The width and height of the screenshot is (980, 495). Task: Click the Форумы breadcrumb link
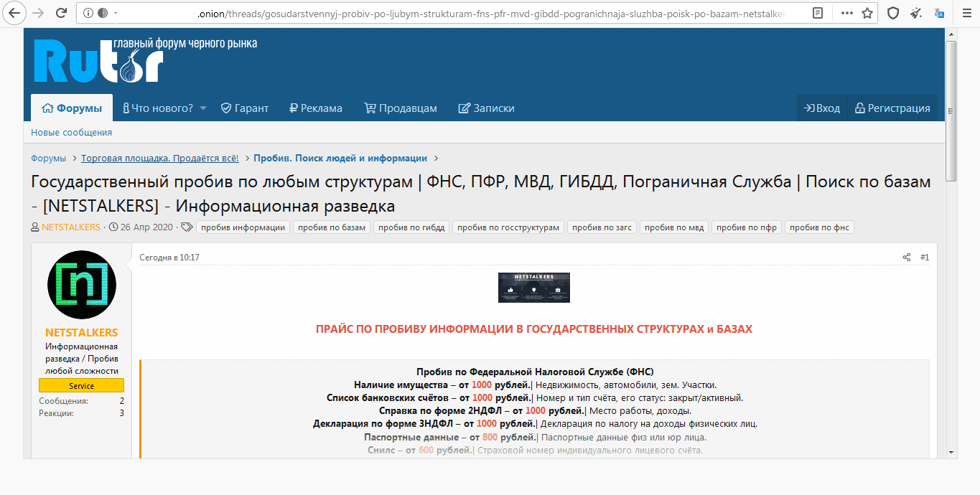click(48, 159)
